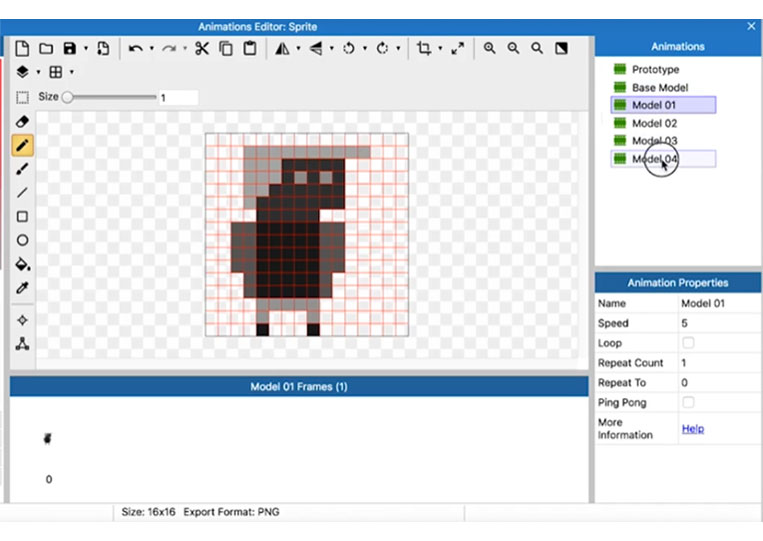Select the collision polygon tool

22,344
